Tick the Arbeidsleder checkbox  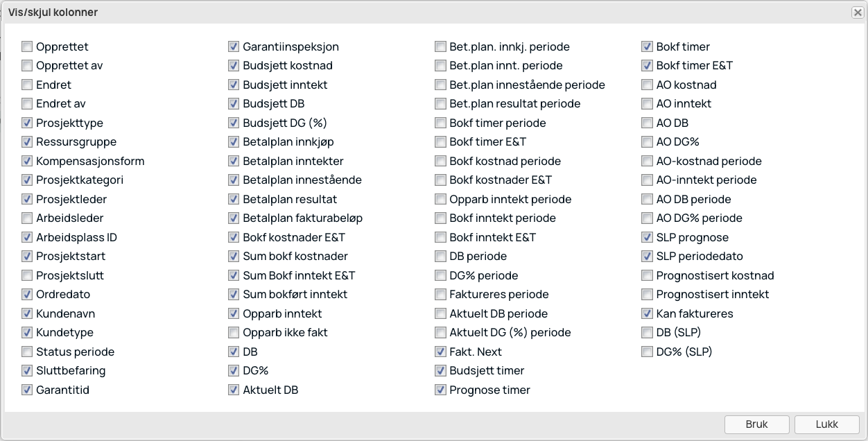tap(27, 218)
